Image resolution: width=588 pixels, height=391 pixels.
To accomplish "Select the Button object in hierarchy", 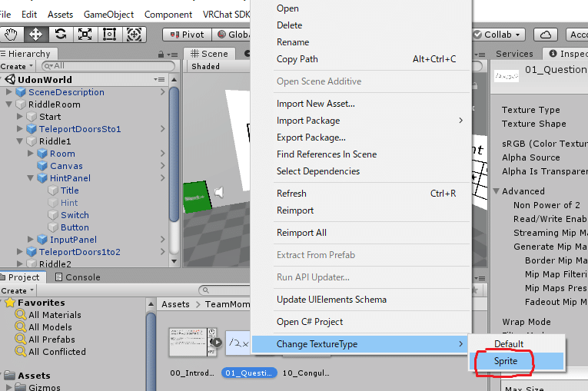I will 75,227.
